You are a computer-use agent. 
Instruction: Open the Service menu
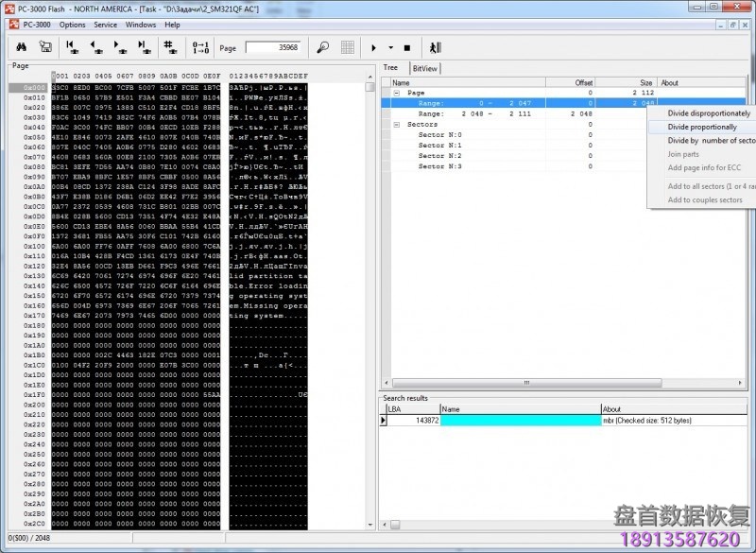(x=106, y=25)
